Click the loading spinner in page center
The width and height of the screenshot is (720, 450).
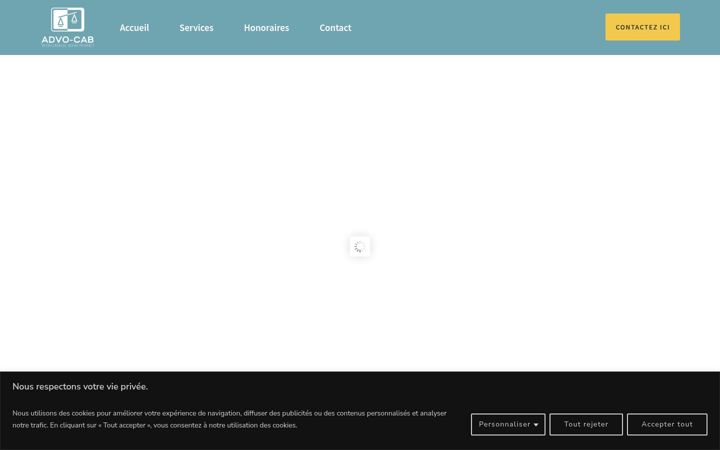(x=360, y=247)
